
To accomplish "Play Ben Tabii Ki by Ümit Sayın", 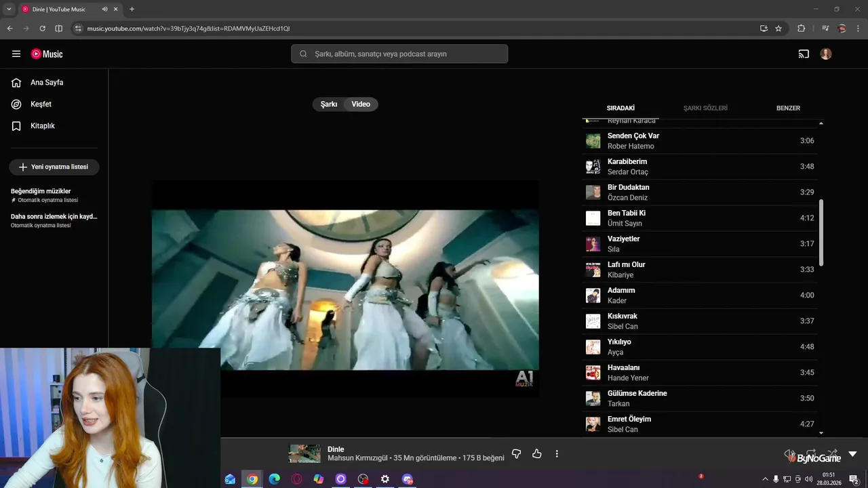I will tap(700, 218).
